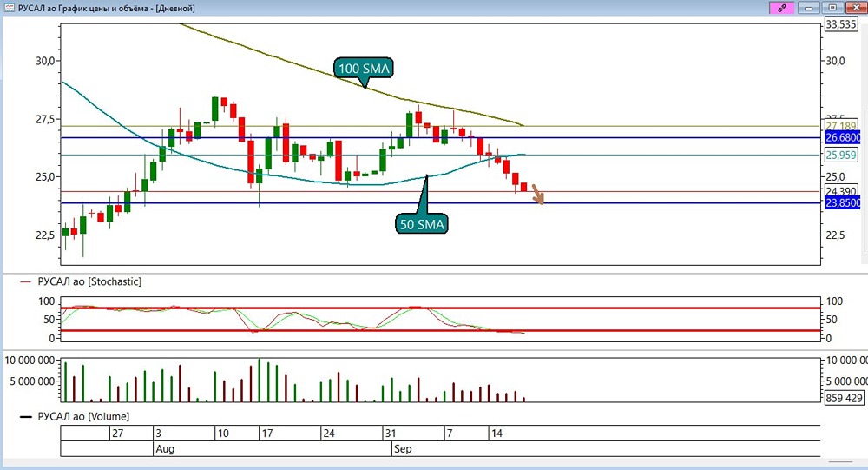
Task: Select the РУСАЛ ао [Stochastic] legend
Action: [89, 281]
